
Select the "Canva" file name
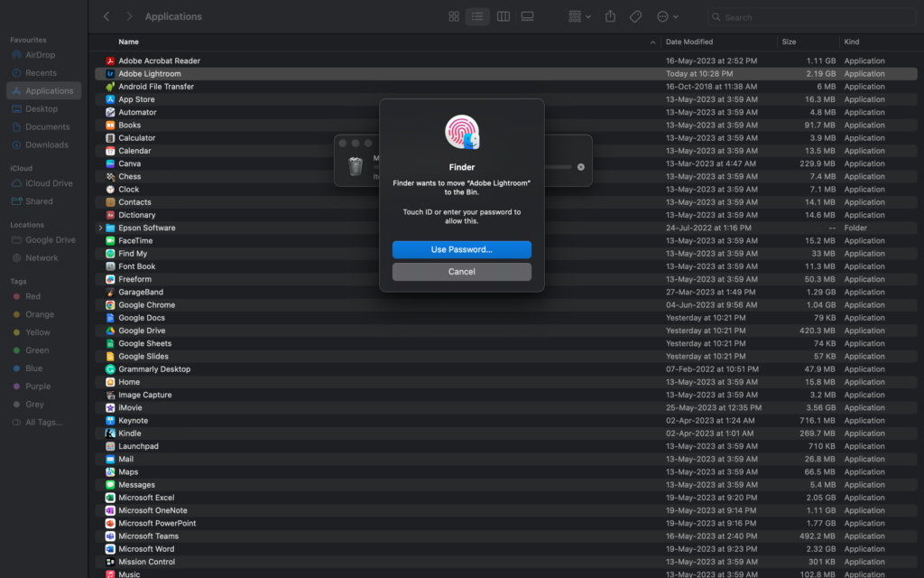130,164
